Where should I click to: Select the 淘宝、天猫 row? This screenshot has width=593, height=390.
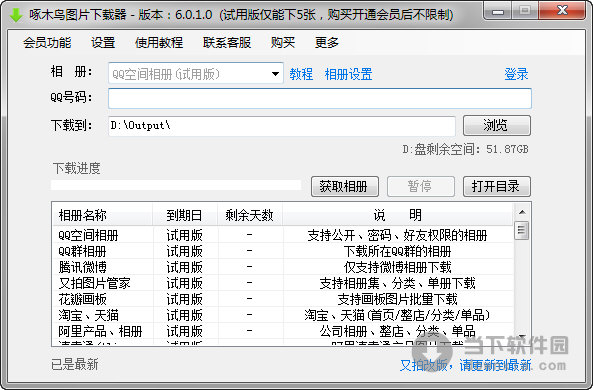[283, 315]
